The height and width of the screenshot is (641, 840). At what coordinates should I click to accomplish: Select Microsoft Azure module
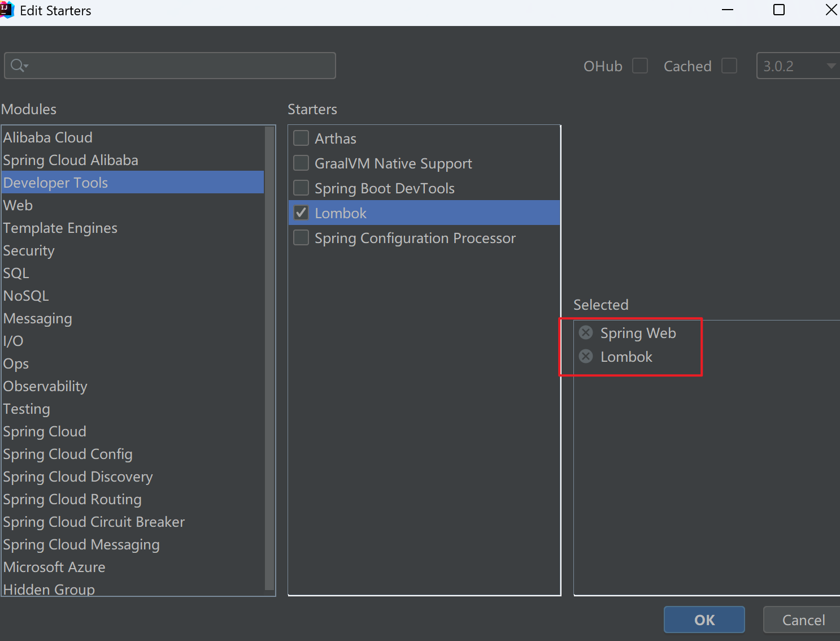coord(133,567)
